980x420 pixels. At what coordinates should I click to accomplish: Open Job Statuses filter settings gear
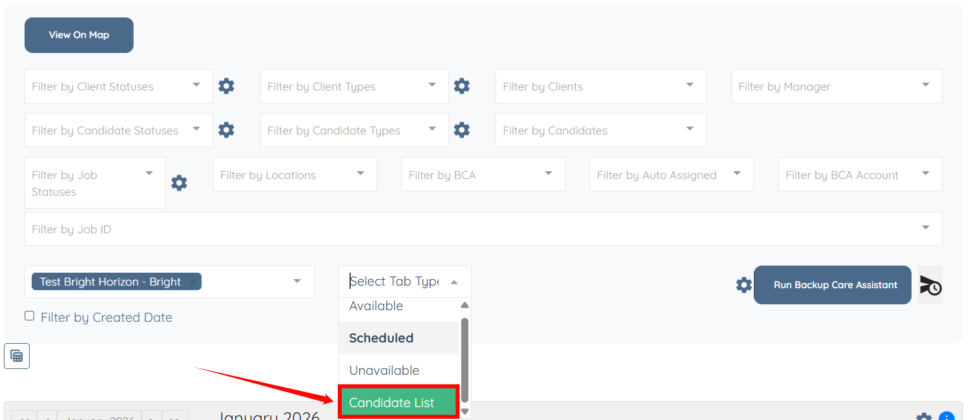coord(179,183)
